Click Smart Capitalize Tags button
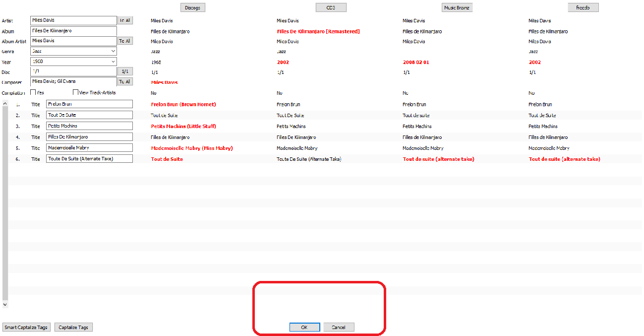The height and width of the screenshot is (336, 644). tap(26, 327)
